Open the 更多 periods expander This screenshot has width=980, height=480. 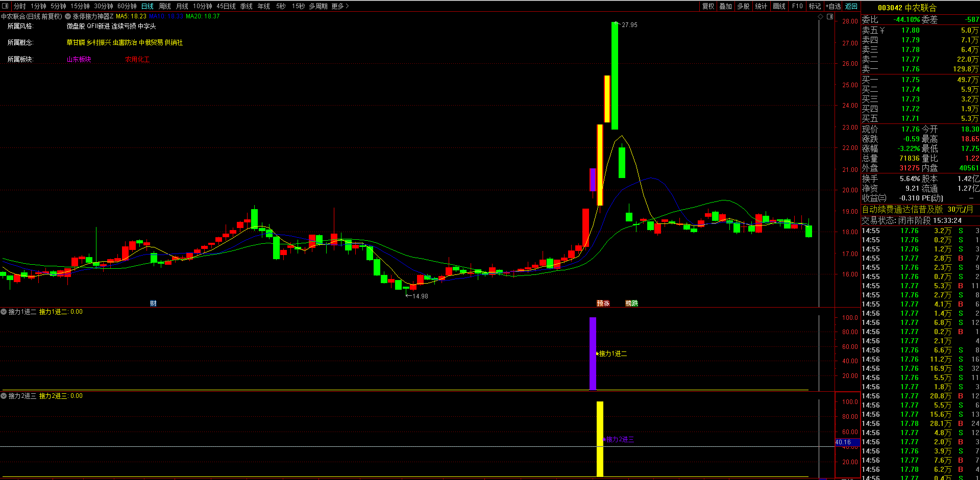340,6
